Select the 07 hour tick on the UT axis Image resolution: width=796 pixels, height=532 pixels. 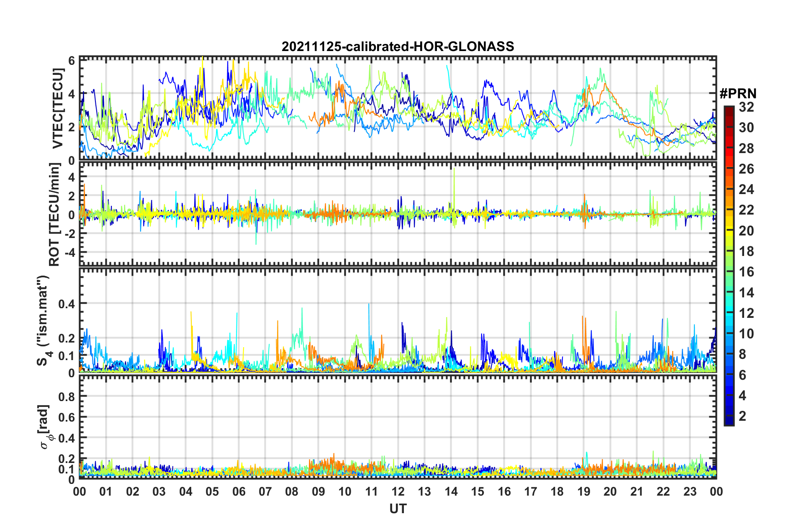pyautogui.click(x=265, y=491)
